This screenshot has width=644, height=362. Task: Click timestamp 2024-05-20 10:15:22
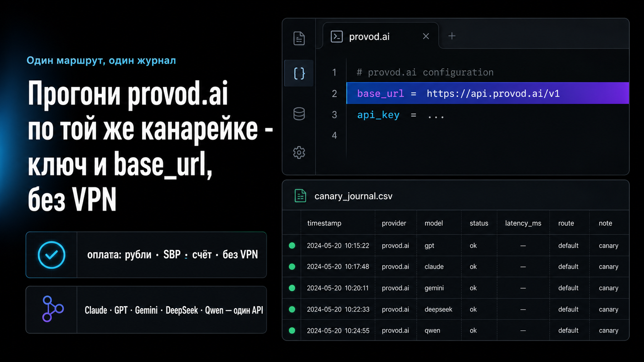[x=338, y=246]
